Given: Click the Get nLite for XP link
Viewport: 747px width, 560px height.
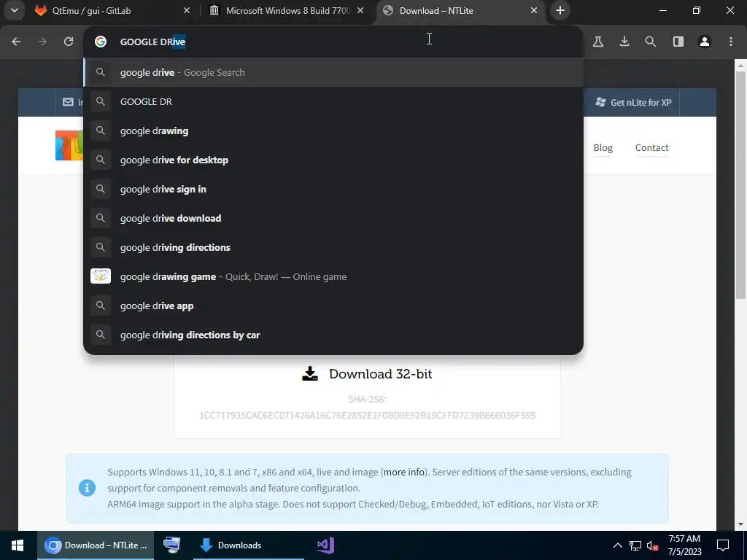Looking at the screenshot, I should point(634,102).
